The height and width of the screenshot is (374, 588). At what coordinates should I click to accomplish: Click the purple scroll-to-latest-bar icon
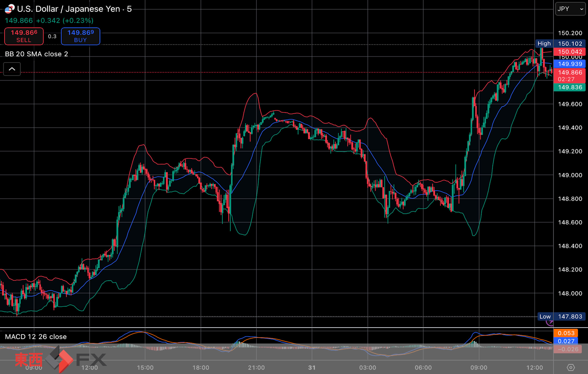(550, 323)
